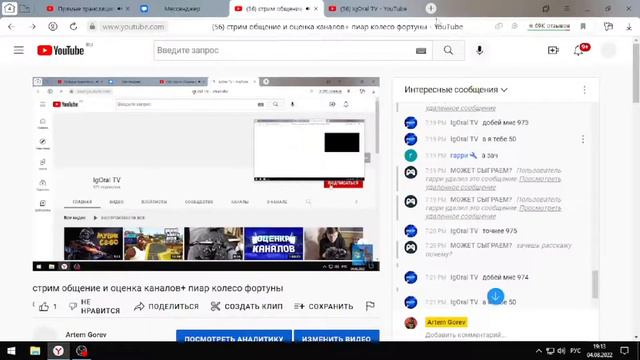Open the notifications bell
640x360 pixels.
(x=578, y=50)
